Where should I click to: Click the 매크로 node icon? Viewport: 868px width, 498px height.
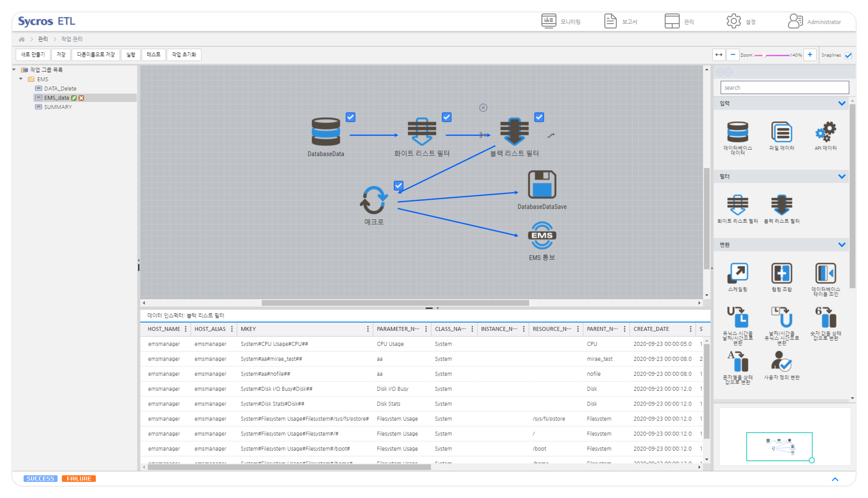tap(374, 200)
